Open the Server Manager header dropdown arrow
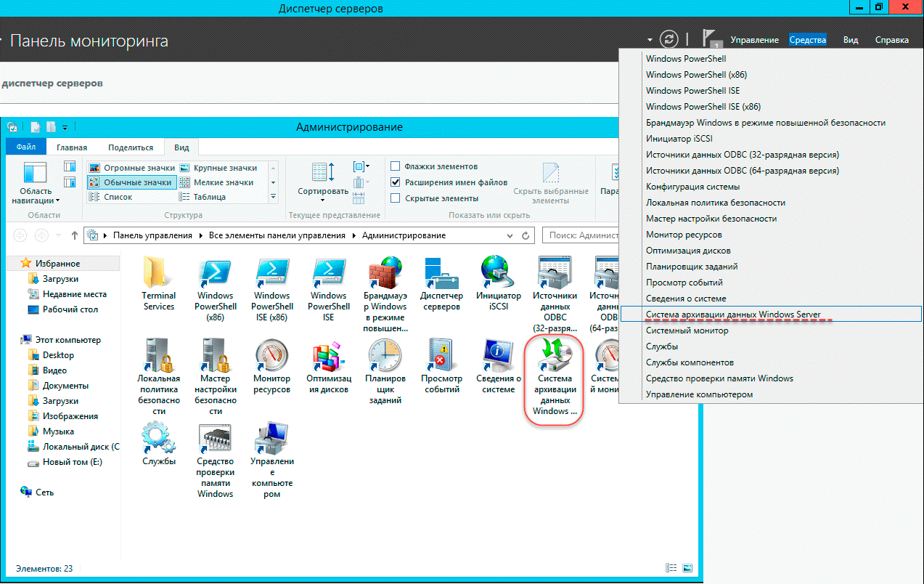This screenshot has height=584, width=924. [650, 40]
